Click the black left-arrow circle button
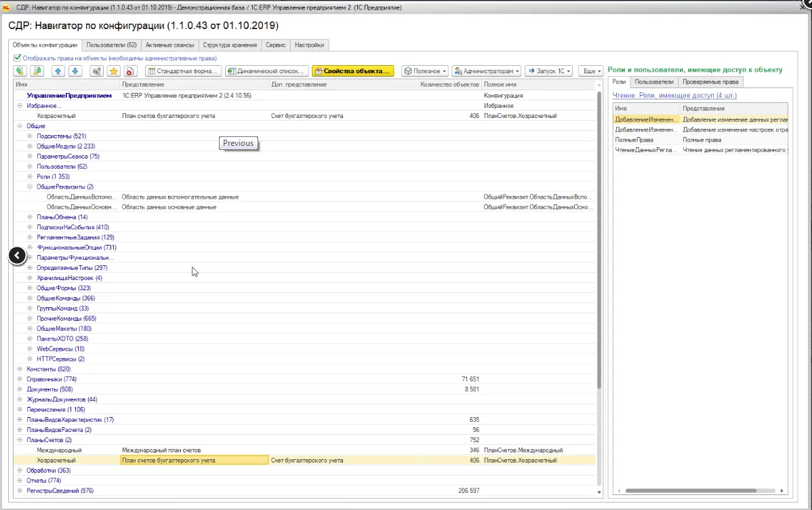 point(17,256)
